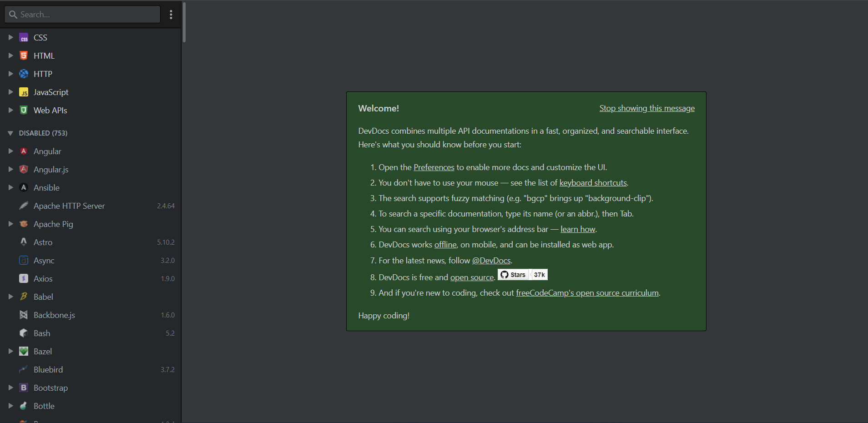
Task: Expand the HTTP documentation tree
Action: [10, 74]
